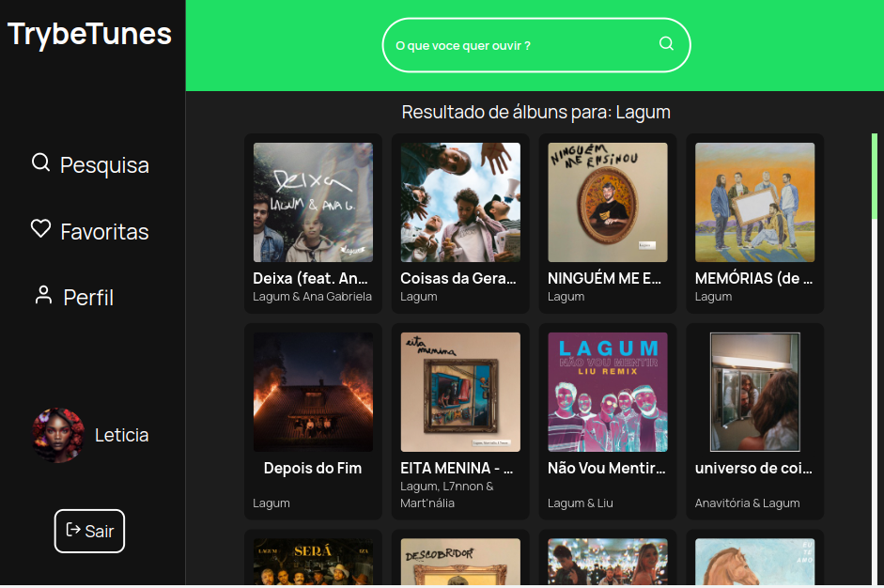The image size is (884, 588).
Task: Click the logout arrow icon beside Sair
Action: (x=73, y=531)
